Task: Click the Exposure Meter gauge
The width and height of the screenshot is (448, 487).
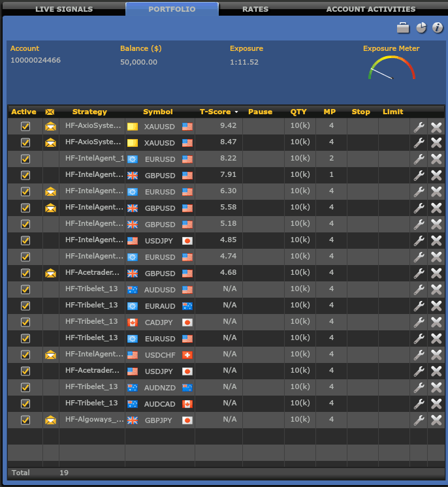Action: click(391, 67)
